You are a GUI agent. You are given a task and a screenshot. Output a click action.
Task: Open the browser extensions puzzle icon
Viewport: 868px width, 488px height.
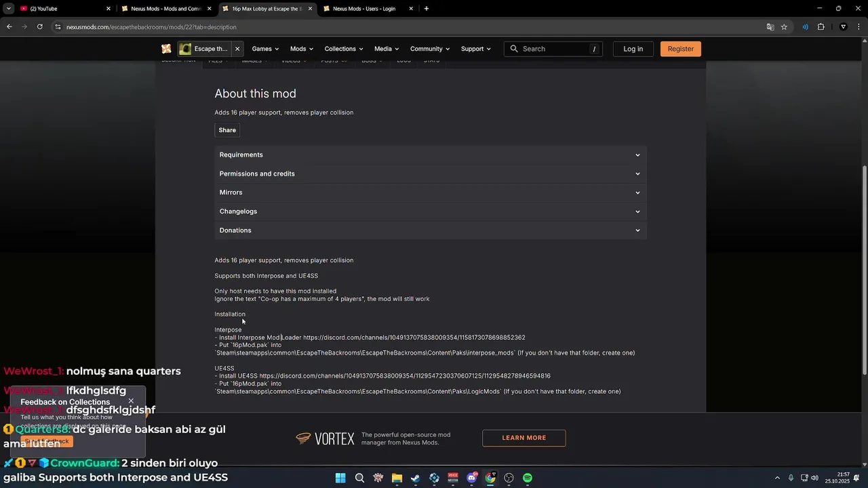[821, 27]
